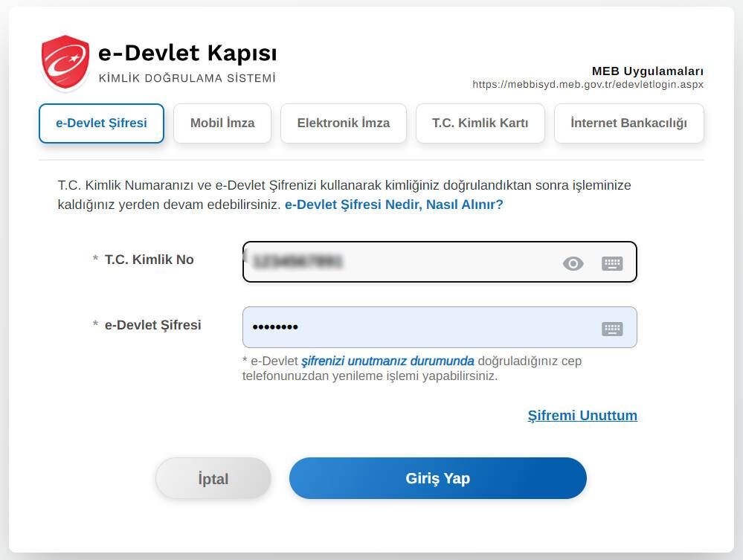The width and height of the screenshot is (743, 560).
Task: Open the Elektronik İmza tab
Action: (x=344, y=123)
